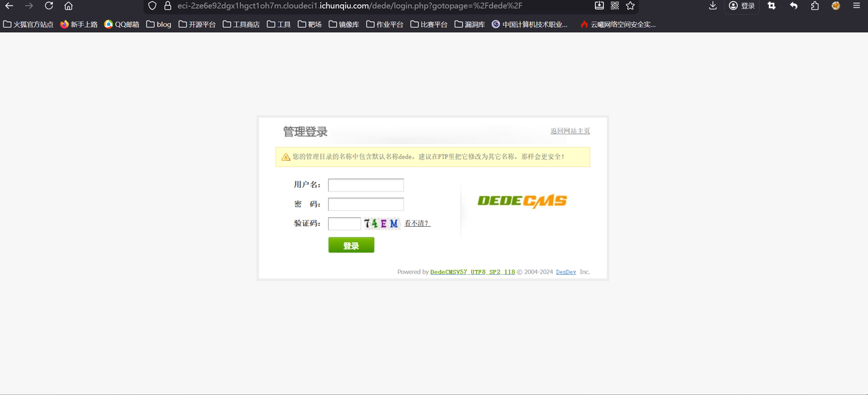Go back with the browser back arrow
The image size is (868, 395).
click(x=9, y=5)
